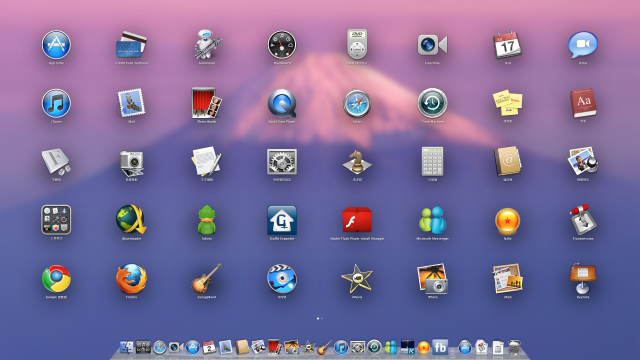640x360 pixels.
Task: Launch Safari compass in Launchpad grid
Action: coord(357,103)
